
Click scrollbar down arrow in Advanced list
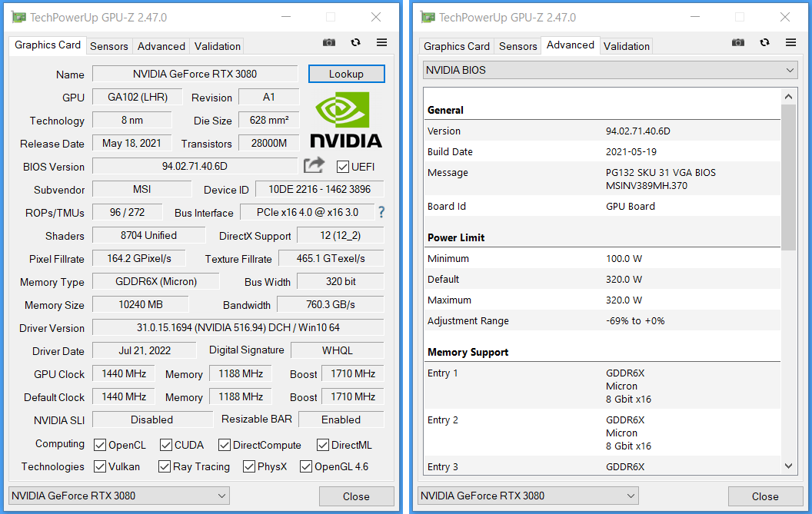[x=788, y=466]
